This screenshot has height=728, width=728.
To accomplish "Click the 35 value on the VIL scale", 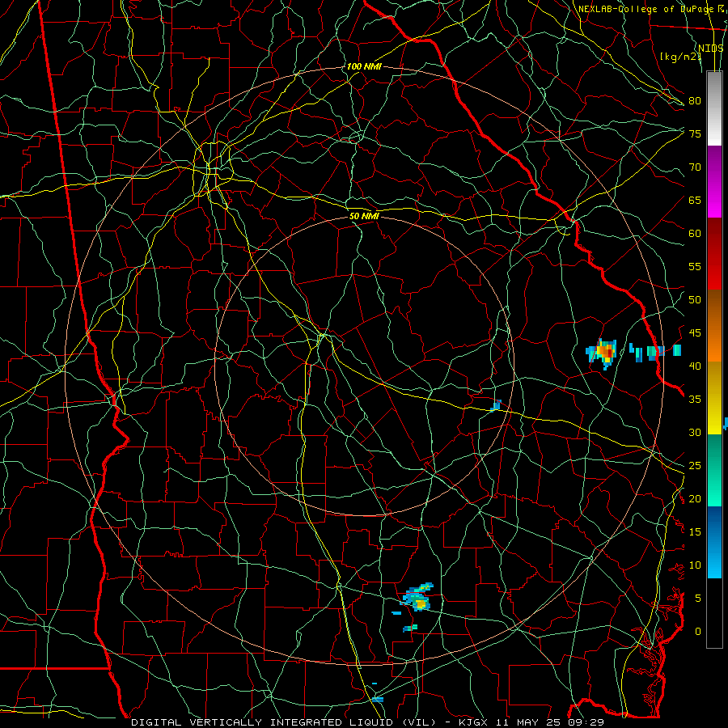I will pos(695,400).
